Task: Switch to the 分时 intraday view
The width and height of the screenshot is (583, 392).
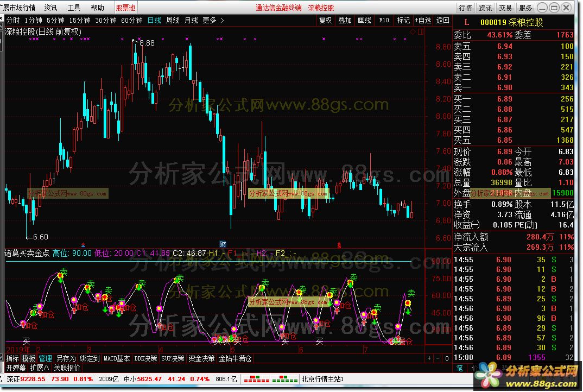Action: coord(14,21)
